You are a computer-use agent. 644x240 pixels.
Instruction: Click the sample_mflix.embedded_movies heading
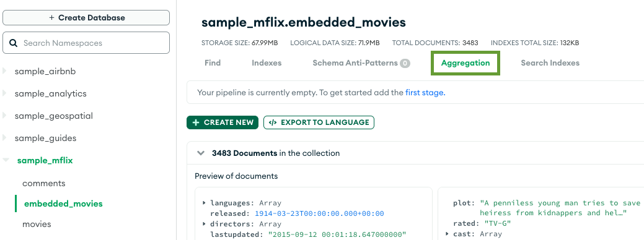[304, 22]
